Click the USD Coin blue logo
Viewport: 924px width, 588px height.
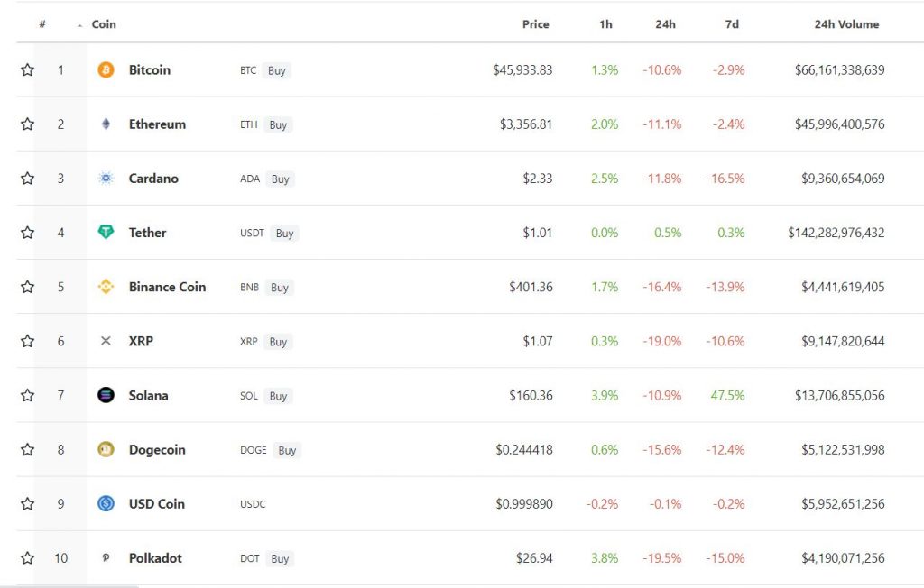pos(106,504)
